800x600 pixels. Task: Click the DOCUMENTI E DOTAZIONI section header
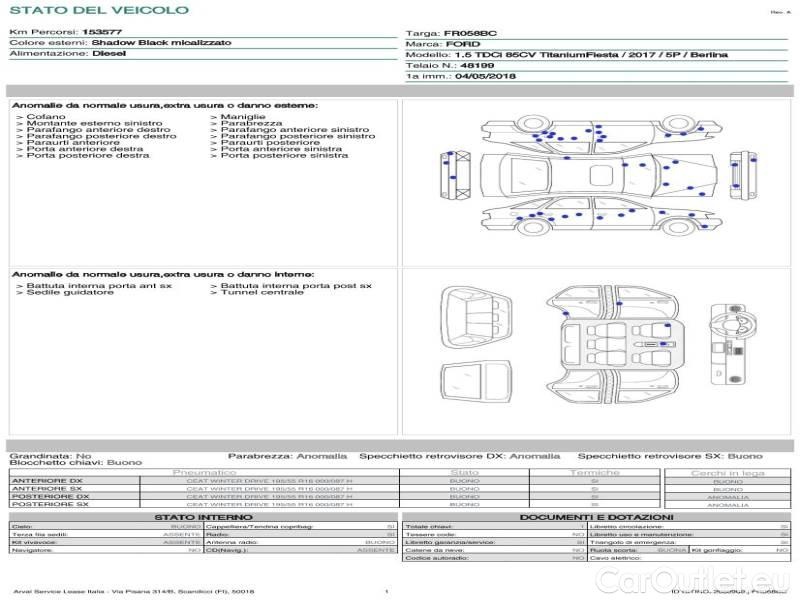click(596, 517)
